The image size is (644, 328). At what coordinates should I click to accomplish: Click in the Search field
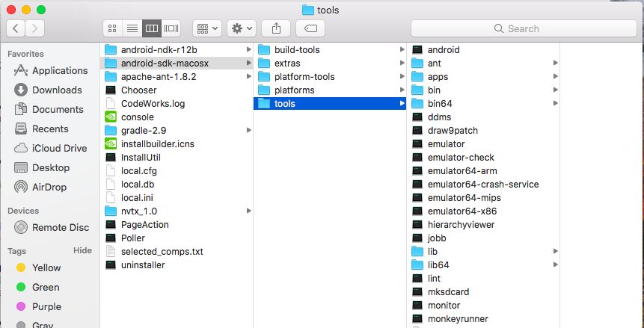(524, 28)
